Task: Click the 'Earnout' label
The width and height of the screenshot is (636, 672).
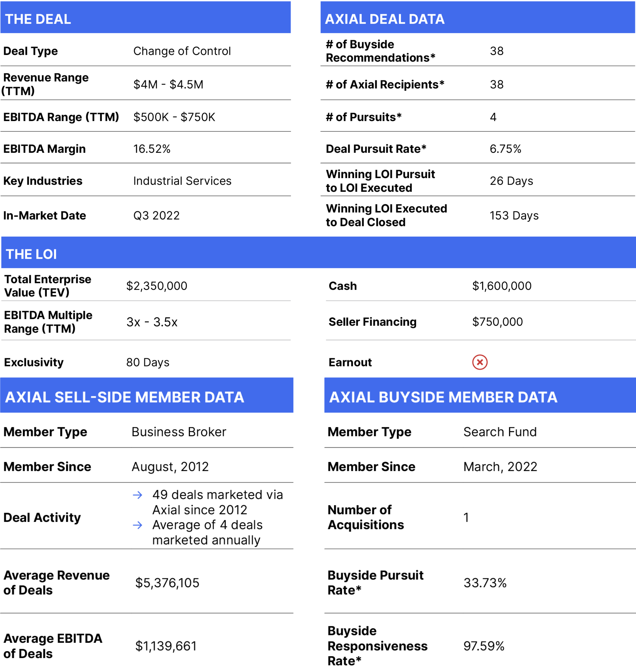Action: pos(350,362)
